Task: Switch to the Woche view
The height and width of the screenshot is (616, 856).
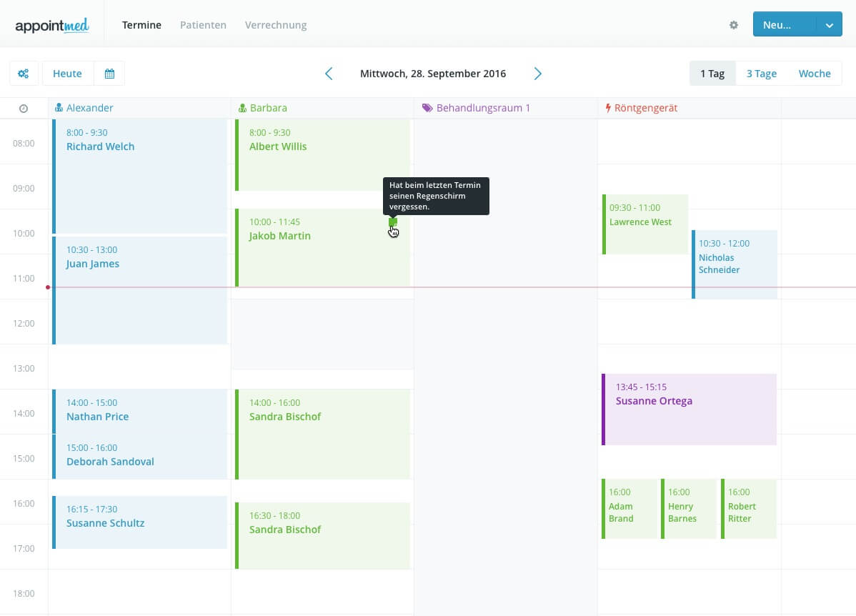Action: (x=815, y=74)
